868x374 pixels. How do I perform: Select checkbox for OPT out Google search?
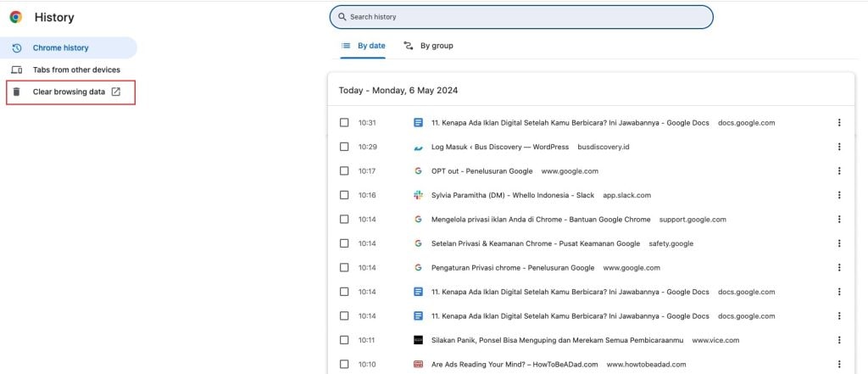pos(344,171)
